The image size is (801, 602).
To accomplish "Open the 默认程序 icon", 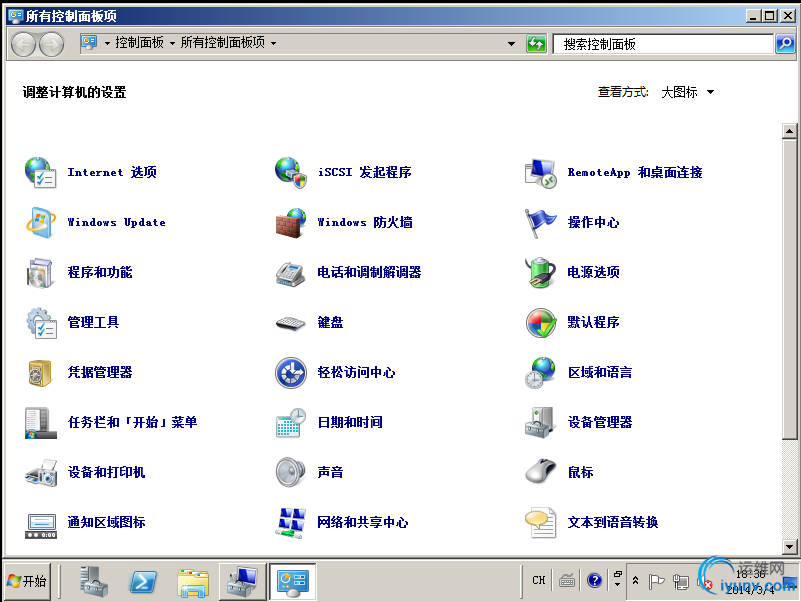I will 541,322.
